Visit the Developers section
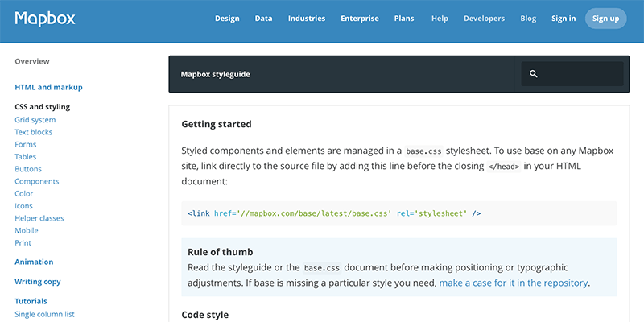Screen dimensions: 644x322 point(485,19)
